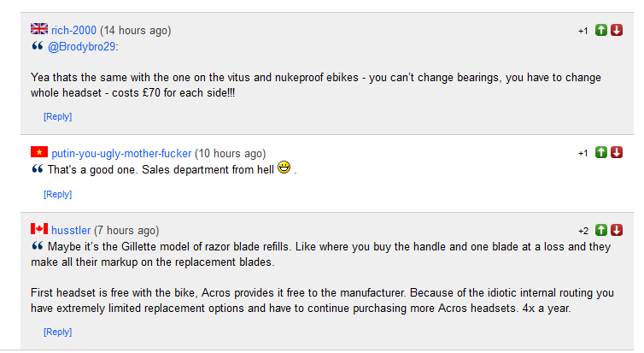644x353 pixels.
Task: Downvote rich-2000's comment with red arrow
Action: [617, 30]
